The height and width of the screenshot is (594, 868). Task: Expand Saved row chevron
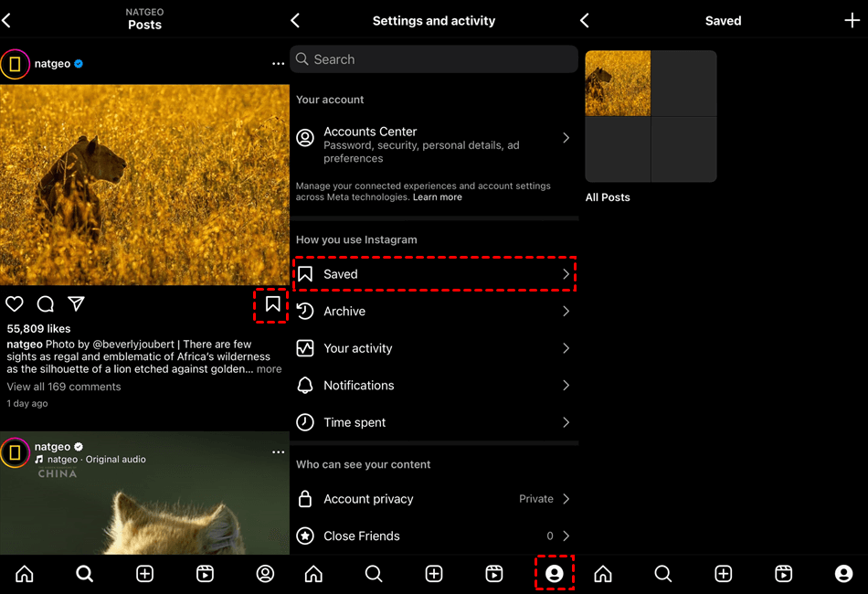coord(566,274)
